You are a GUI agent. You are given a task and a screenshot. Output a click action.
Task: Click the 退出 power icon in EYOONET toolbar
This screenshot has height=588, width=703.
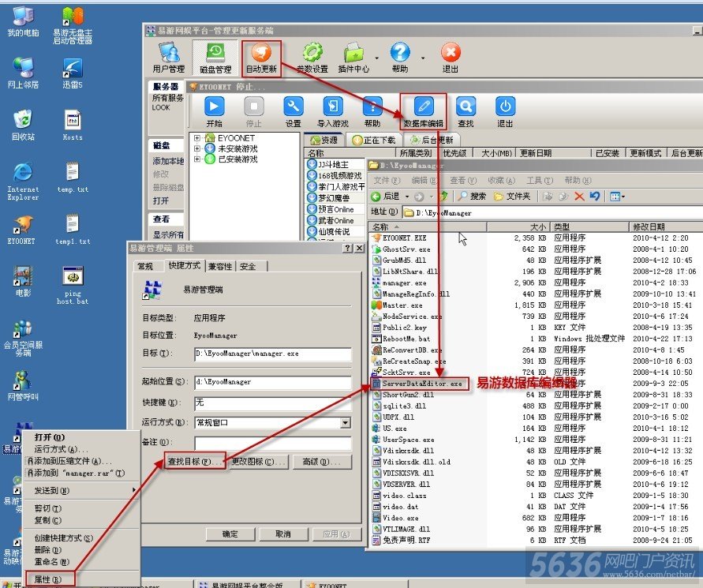pos(505,111)
